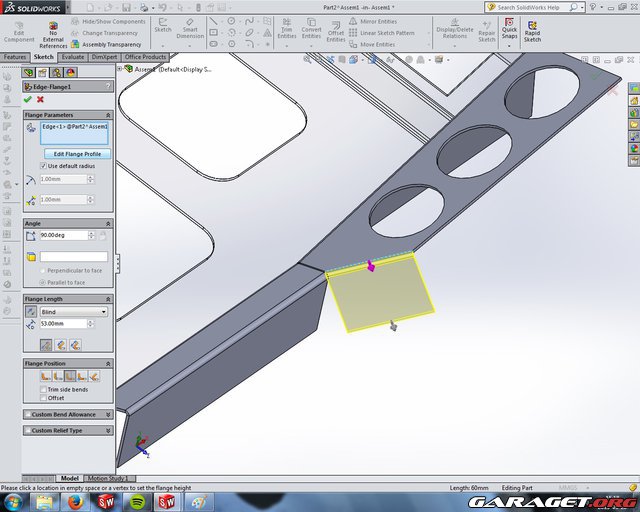The width and height of the screenshot is (640, 512).
Task: Click the Reverse Direction button beside Blind
Action: click(31, 311)
